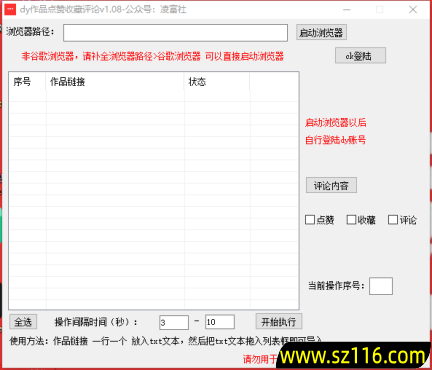
Task: Click the 序号 column header
Action: (27, 82)
